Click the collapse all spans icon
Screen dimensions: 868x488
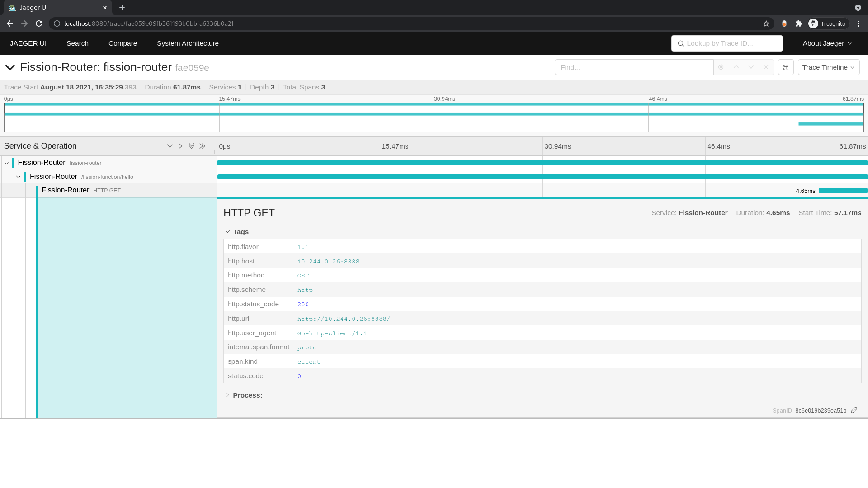(203, 146)
